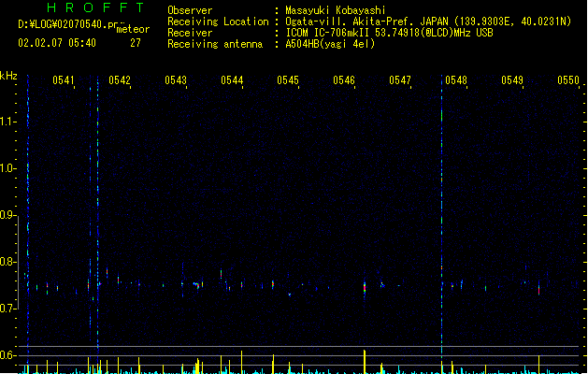The width and height of the screenshot is (588, 374).
Task: Click the 0547 time marker
Action: tap(400, 80)
